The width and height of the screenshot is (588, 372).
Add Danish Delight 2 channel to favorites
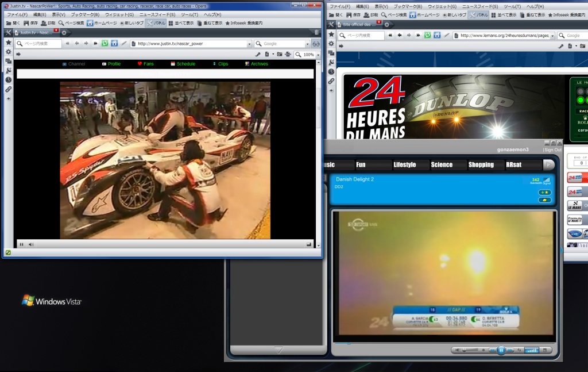544,193
